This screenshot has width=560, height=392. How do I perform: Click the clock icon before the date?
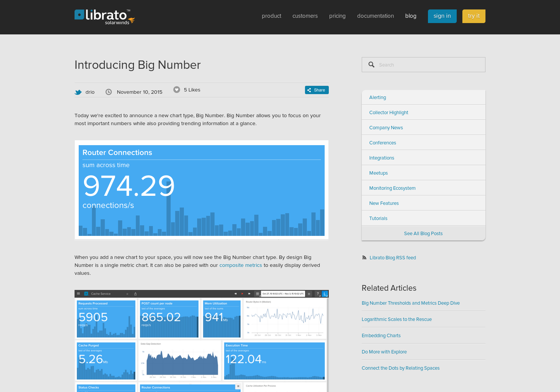pyautogui.click(x=109, y=92)
